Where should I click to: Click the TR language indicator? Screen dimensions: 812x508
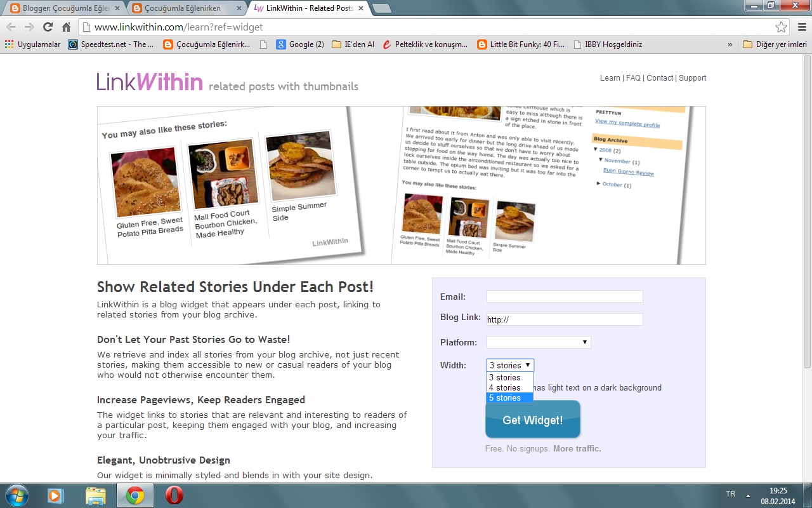pos(730,494)
